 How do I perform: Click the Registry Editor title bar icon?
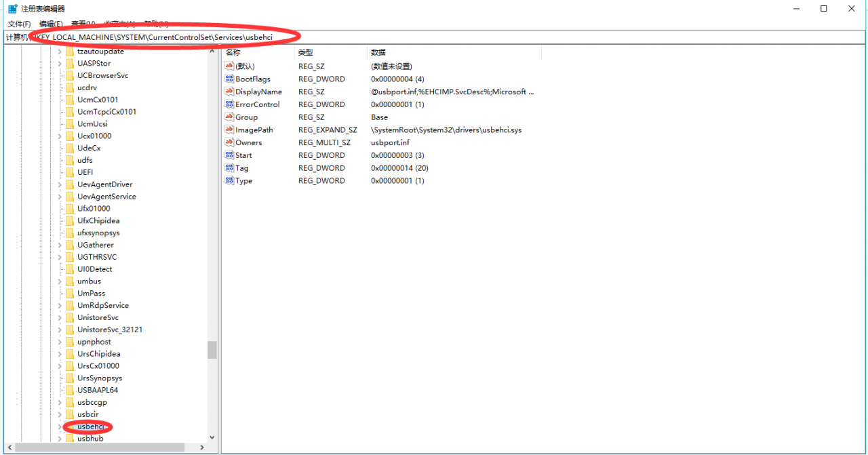(12, 9)
